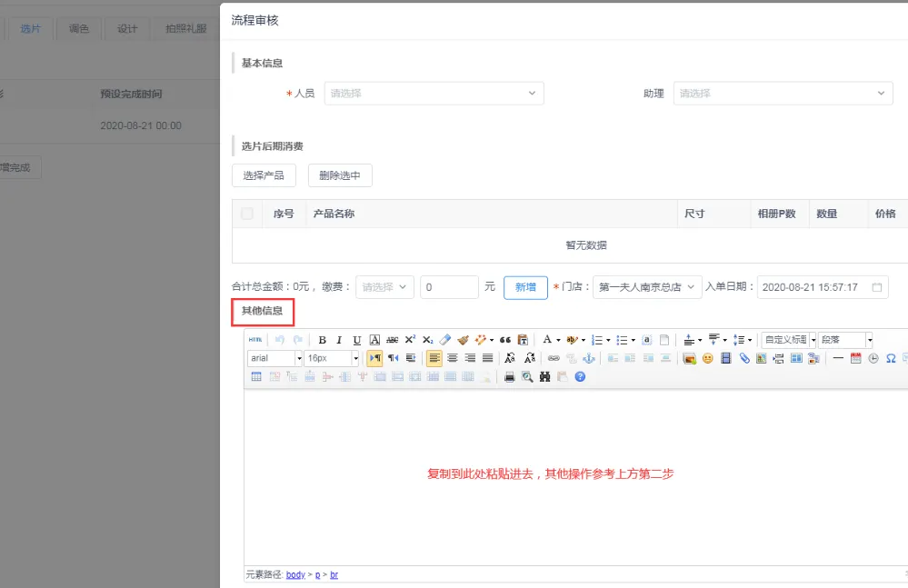Open the arial font family dropdown

[274, 358]
